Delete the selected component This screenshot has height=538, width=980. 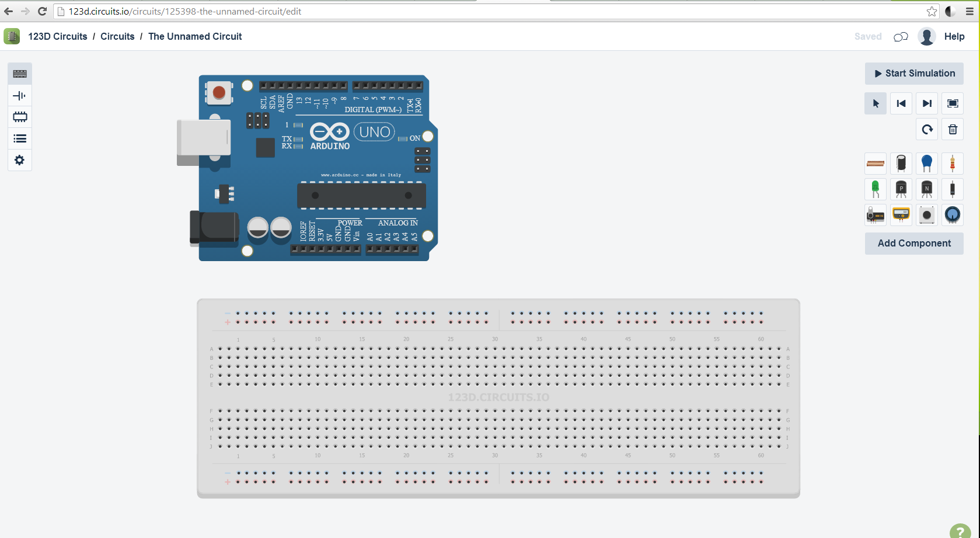(x=952, y=129)
